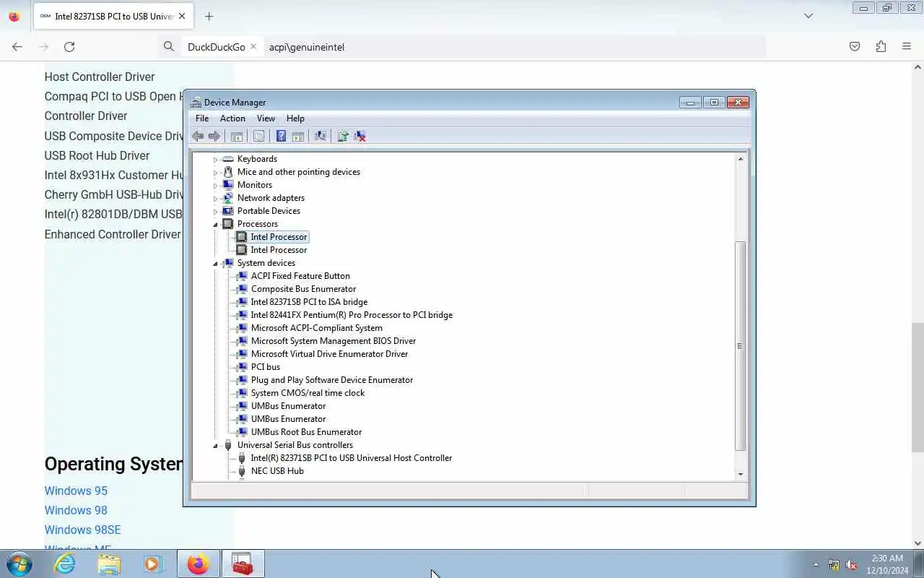Switch to Firefox via taskbar button
This screenshot has height=578, width=924.
pyautogui.click(x=198, y=564)
